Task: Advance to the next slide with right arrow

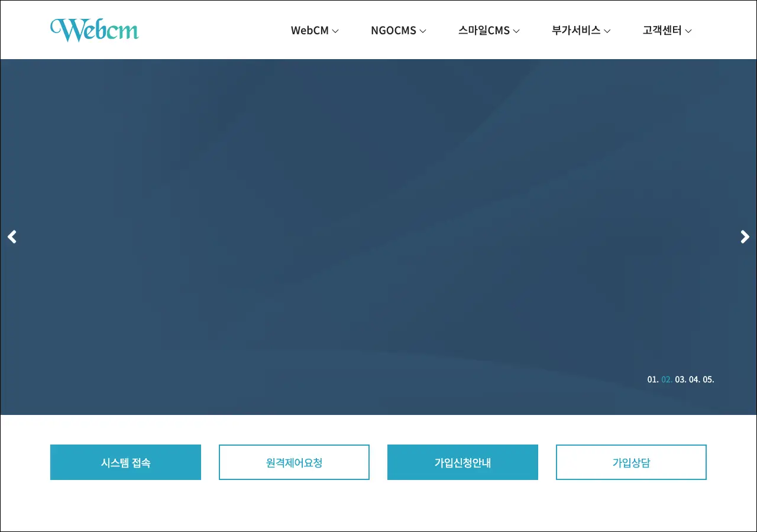Action: click(745, 237)
